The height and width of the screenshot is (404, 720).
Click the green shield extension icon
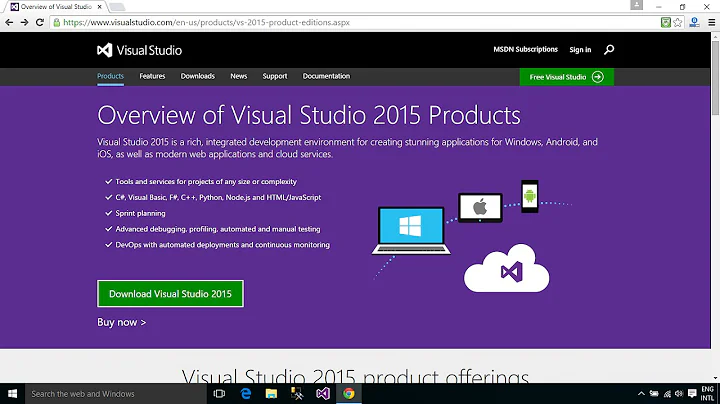[x=665, y=22]
